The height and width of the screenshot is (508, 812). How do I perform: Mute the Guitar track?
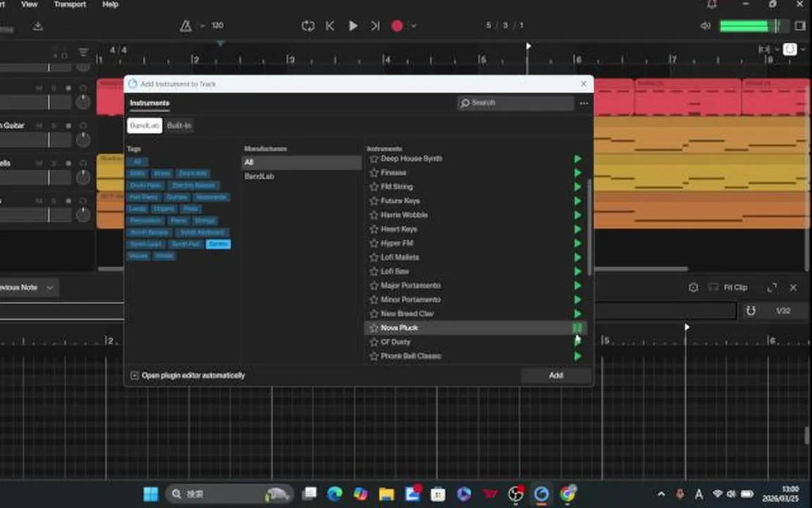tap(39, 126)
